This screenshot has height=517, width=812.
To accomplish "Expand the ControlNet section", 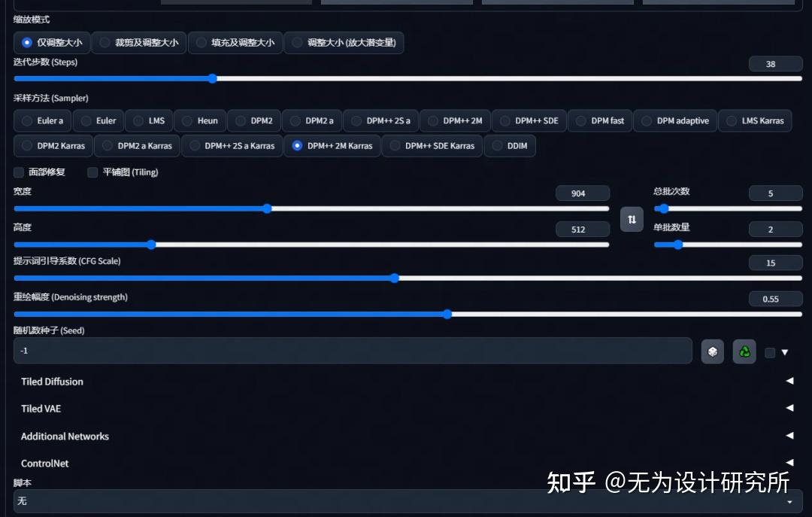I will pyautogui.click(x=406, y=463).
